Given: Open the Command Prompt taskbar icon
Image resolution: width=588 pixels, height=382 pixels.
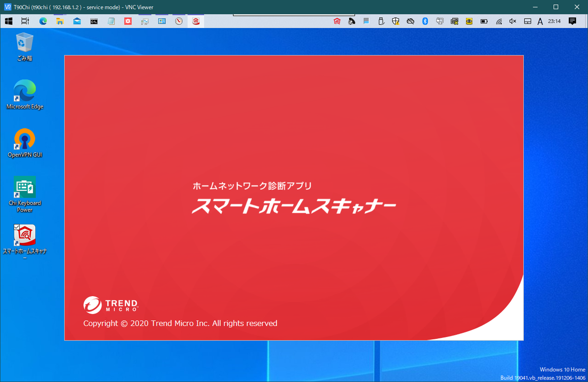Looking at the screenshot, I should (x=94, y=21).
